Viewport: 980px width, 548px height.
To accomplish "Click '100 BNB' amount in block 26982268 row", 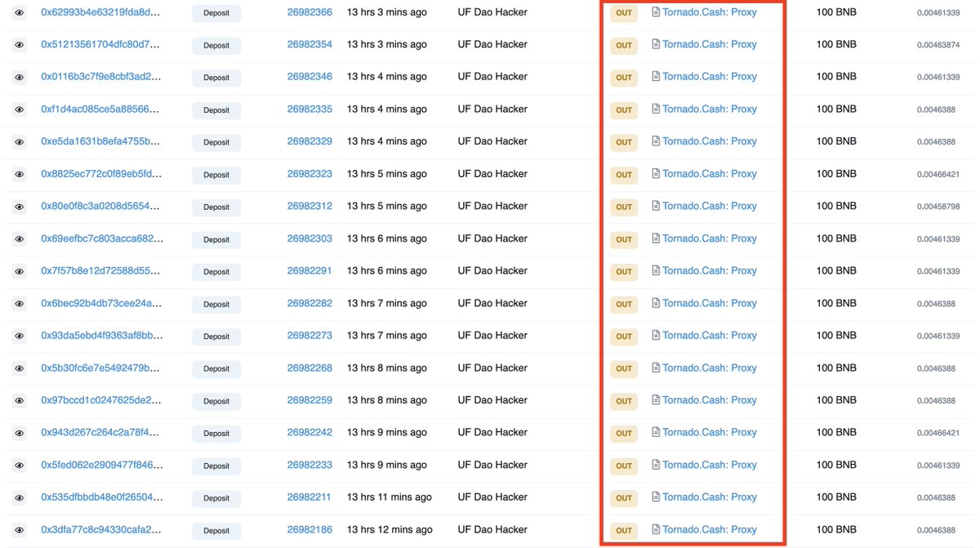I will pos(836,368).
